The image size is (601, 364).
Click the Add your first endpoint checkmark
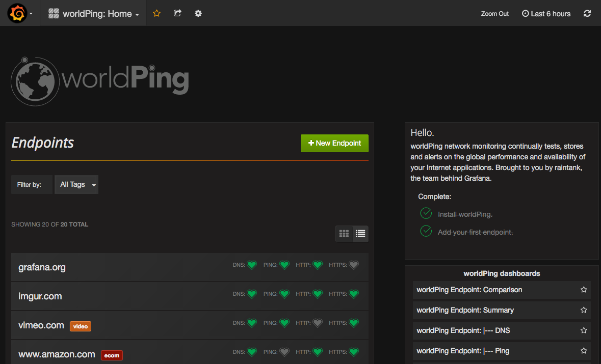click(x=426, y=231)
